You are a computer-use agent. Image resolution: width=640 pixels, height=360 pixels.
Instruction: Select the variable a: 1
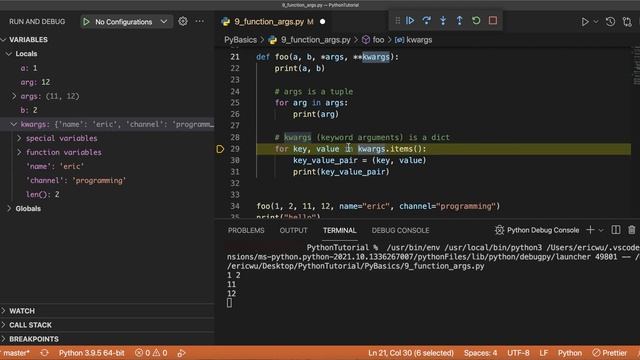pyautogui.click(x=29, y=68)
